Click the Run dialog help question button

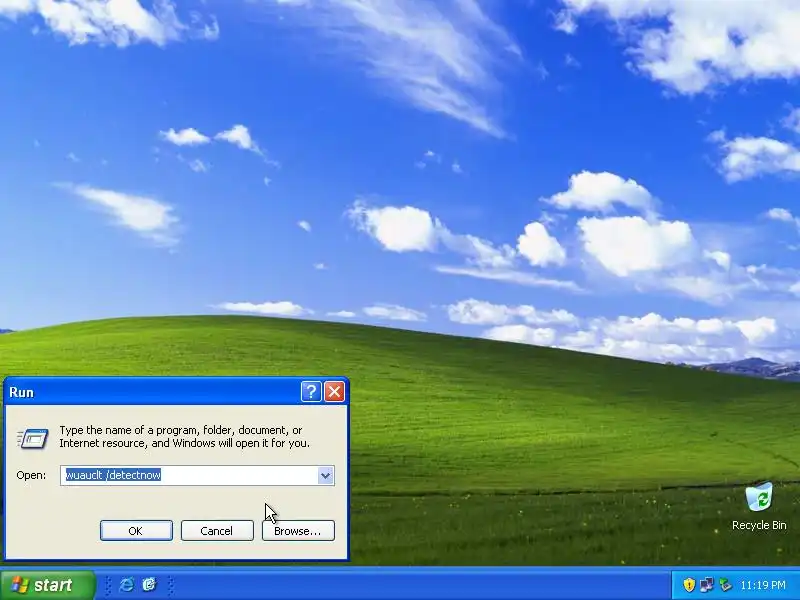pyautogui.click(x=311, y=392)
